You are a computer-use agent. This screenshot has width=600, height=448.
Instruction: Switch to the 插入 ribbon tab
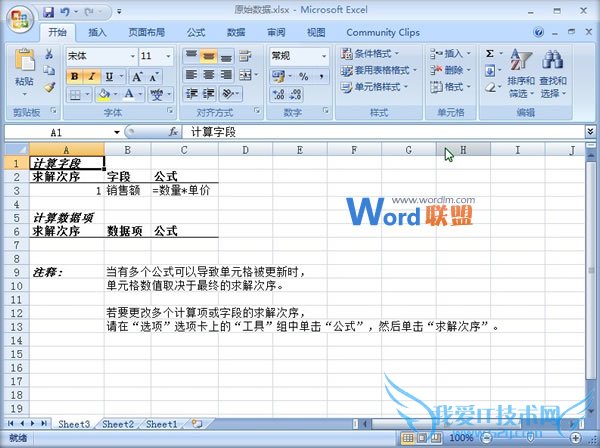pyautogui.click(x=97, y=33)
